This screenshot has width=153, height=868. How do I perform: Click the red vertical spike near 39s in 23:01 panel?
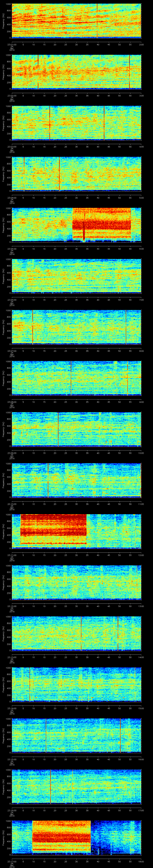tap(97, 21)
